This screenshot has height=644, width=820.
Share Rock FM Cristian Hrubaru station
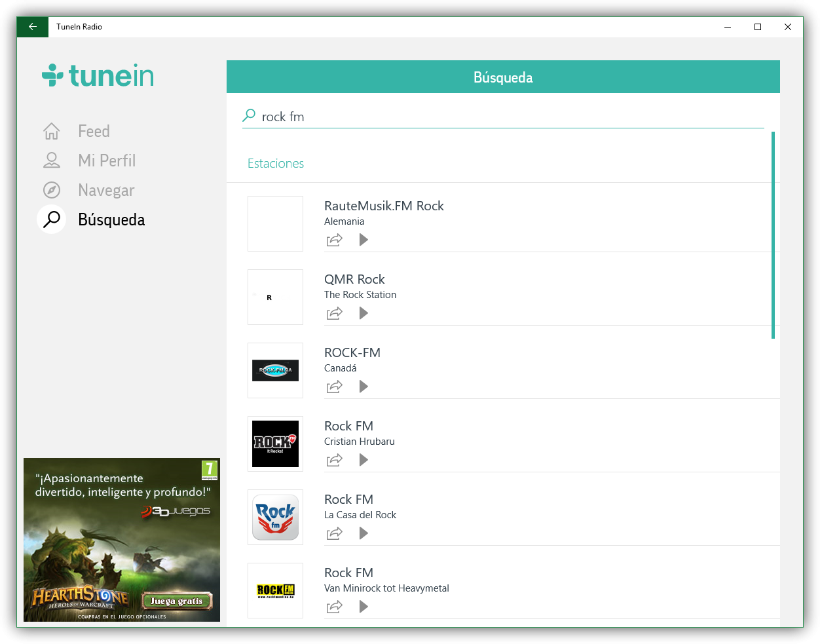coord(335,460)
